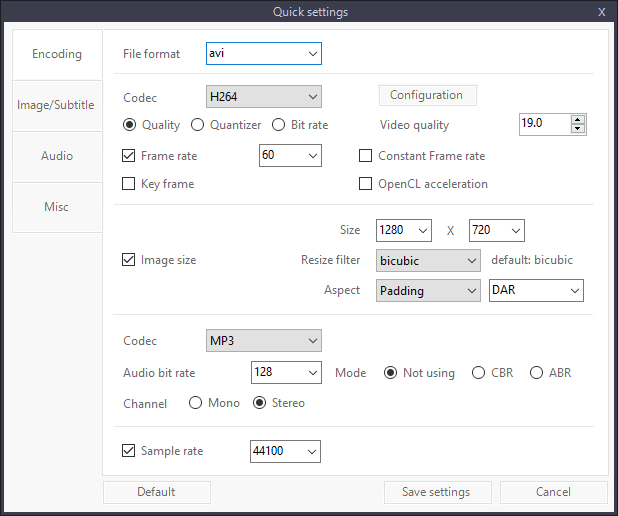This screenshot has width=618, height=516.
Task: Open the DAR aspect dropdown
Action: tap(536, 291)
